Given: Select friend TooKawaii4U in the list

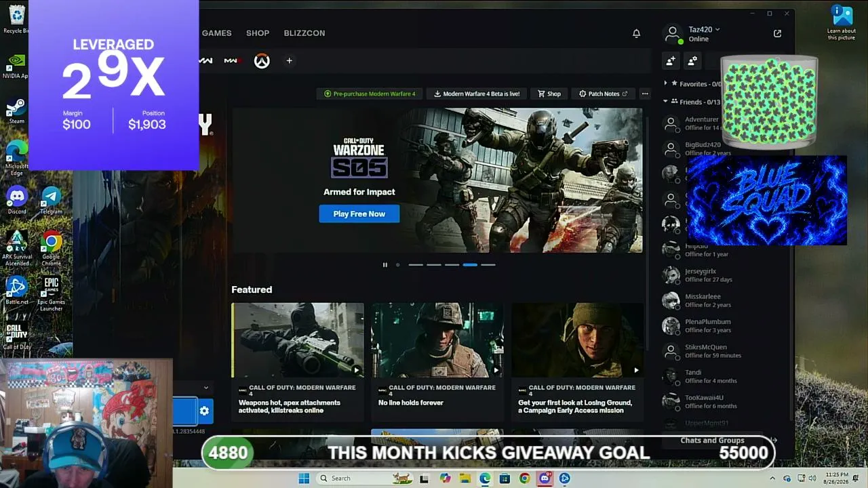Looking at the screenshot, I should coord(724,402).
